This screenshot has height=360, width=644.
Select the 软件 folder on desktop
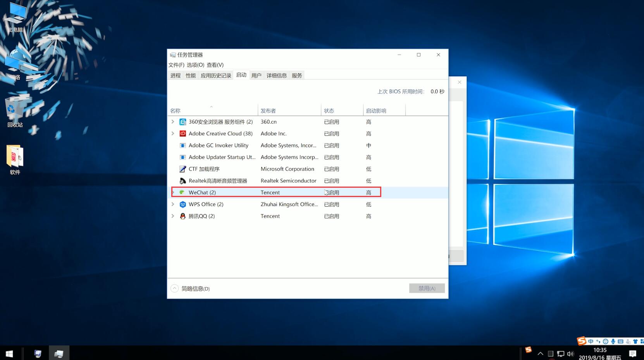click(x=15, y=160)
